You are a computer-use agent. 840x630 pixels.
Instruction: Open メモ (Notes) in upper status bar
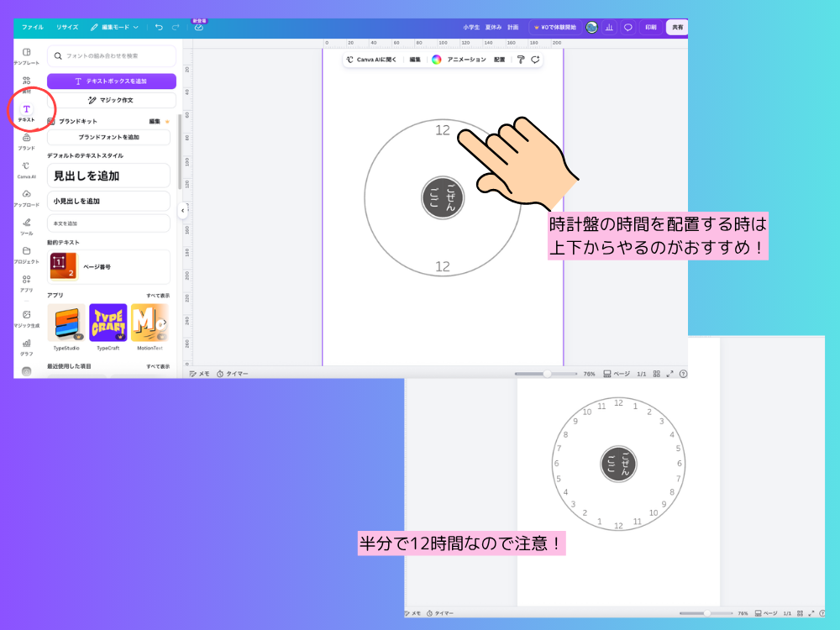[199, 374]
